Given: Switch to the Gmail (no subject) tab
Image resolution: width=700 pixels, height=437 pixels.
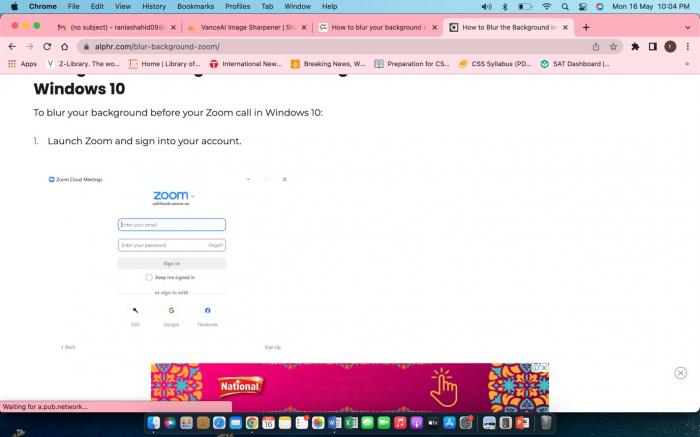Looking at the screenshot, I should click(x=117, y=27).
